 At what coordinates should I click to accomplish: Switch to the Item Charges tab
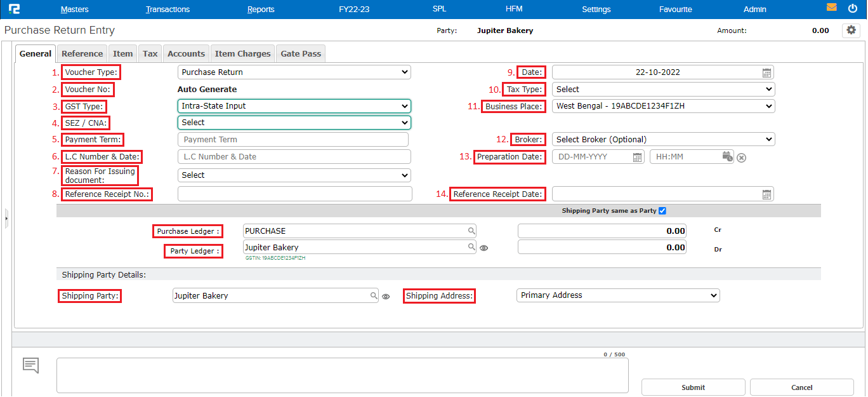click(242, 54)
